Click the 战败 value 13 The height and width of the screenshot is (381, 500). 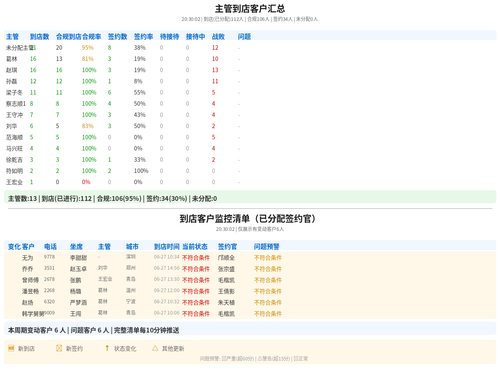(x=215, y=70)
